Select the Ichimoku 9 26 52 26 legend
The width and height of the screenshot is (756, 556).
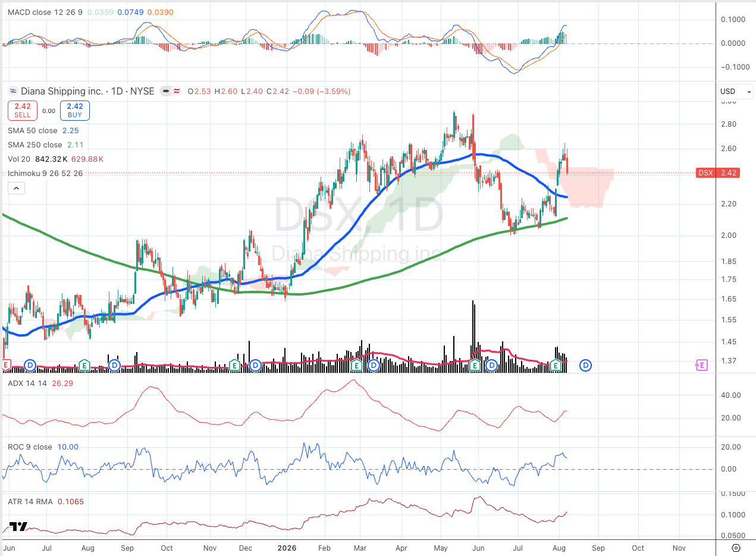coord(45,173)
